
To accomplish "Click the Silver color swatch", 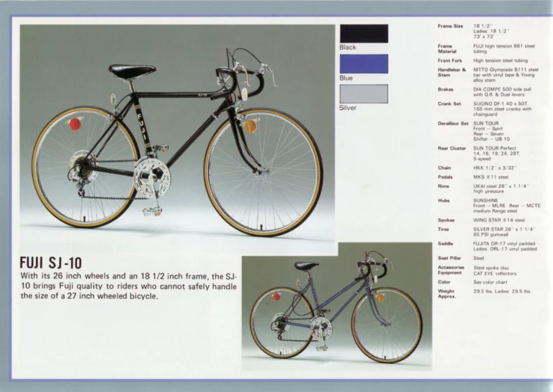I will point(364,94).
